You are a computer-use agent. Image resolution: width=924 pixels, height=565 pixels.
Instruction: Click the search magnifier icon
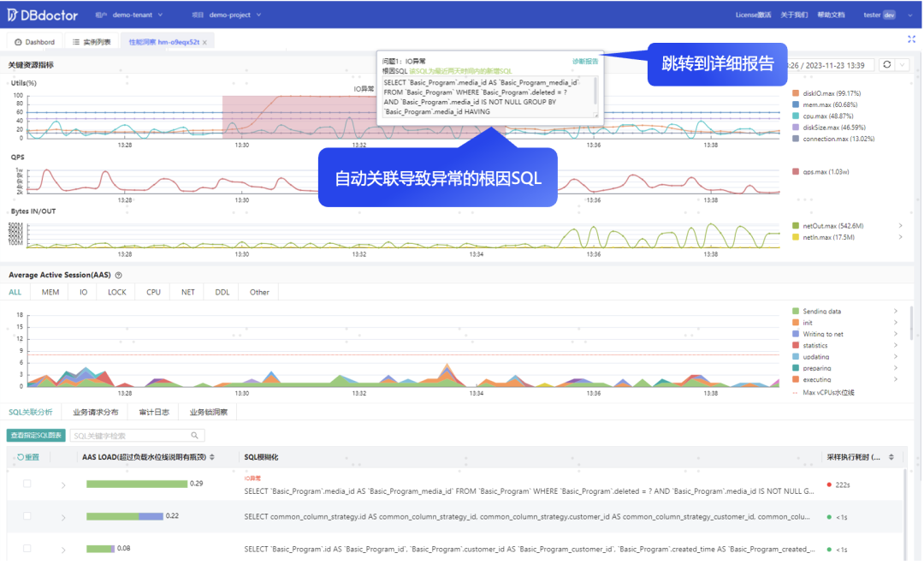point(194,436)
